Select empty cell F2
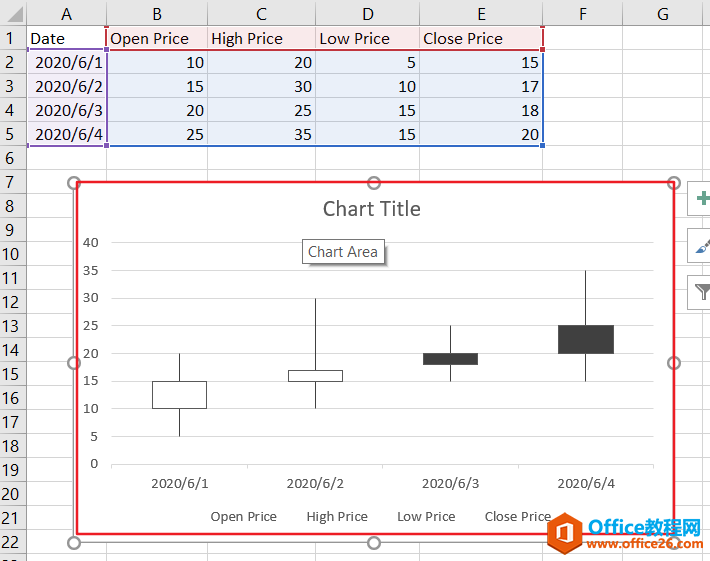 (x=583, y=62)
